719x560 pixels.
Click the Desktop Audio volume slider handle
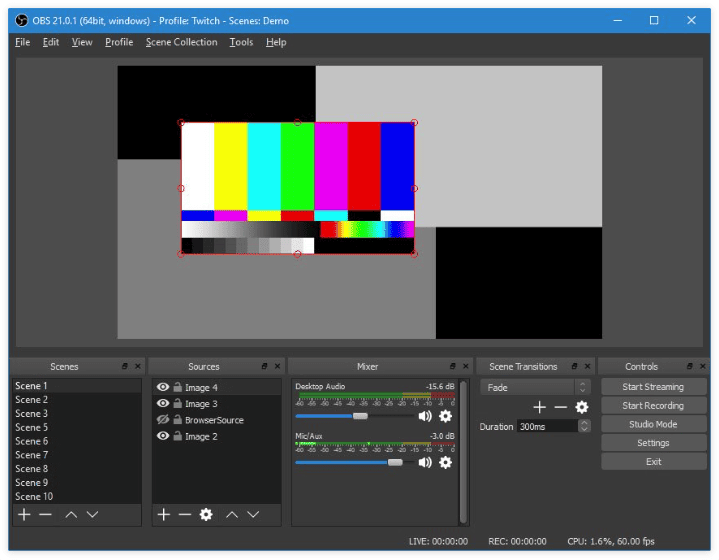360,416
